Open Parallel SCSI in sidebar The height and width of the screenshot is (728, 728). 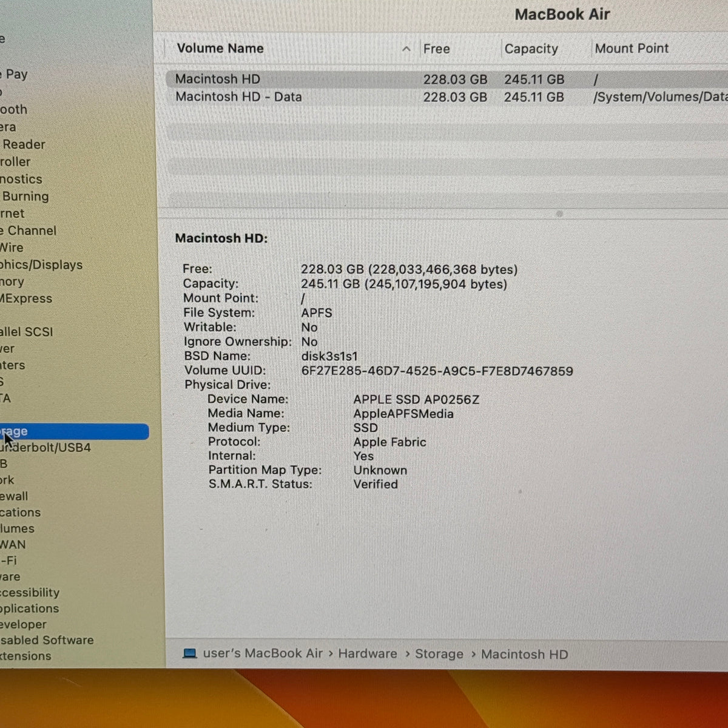27,332
